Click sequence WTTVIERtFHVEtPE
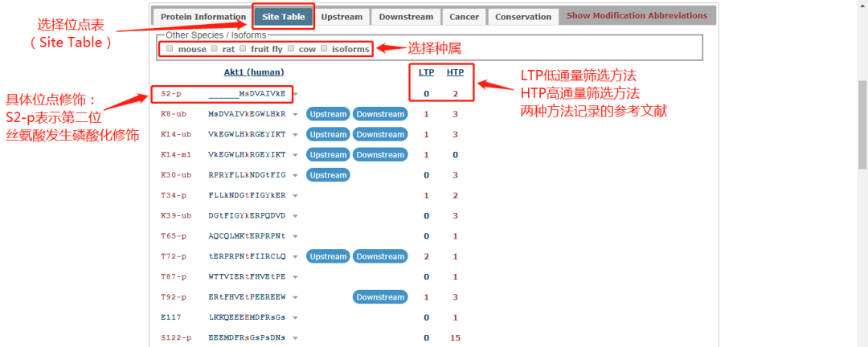Image resolution: width=868 pixels, height=347 pixels. click(247, 276)
